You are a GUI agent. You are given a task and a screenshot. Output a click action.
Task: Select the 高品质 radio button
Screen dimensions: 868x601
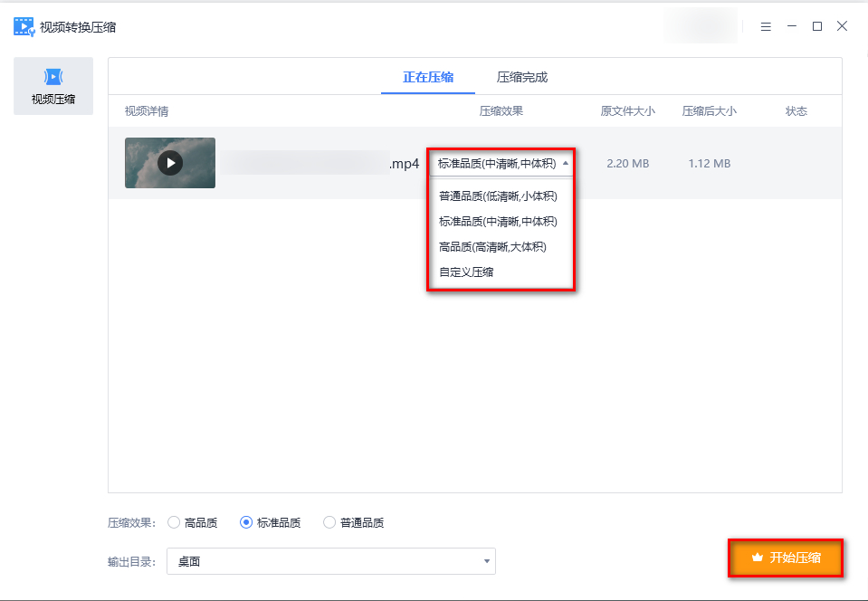coord(173,522)
